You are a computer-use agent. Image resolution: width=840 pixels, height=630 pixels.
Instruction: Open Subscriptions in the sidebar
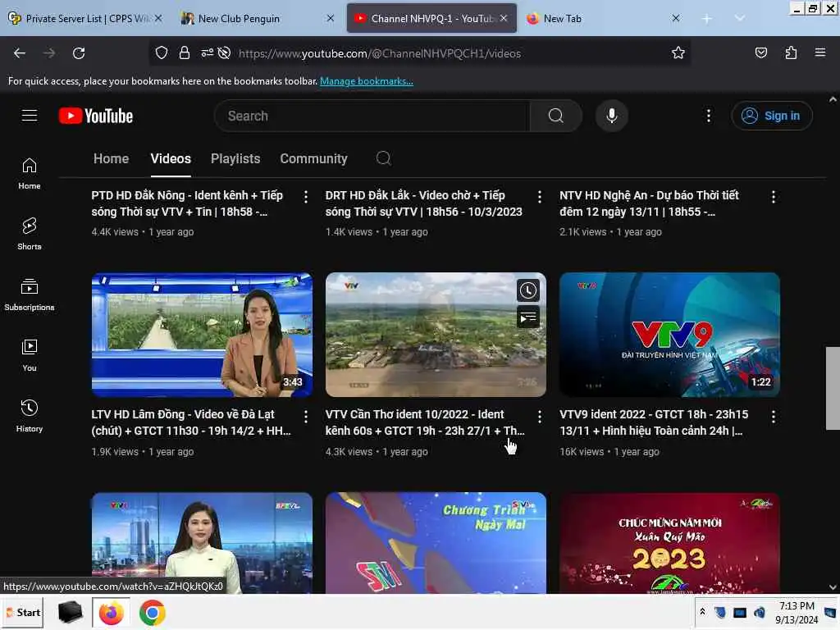point(30,294)
